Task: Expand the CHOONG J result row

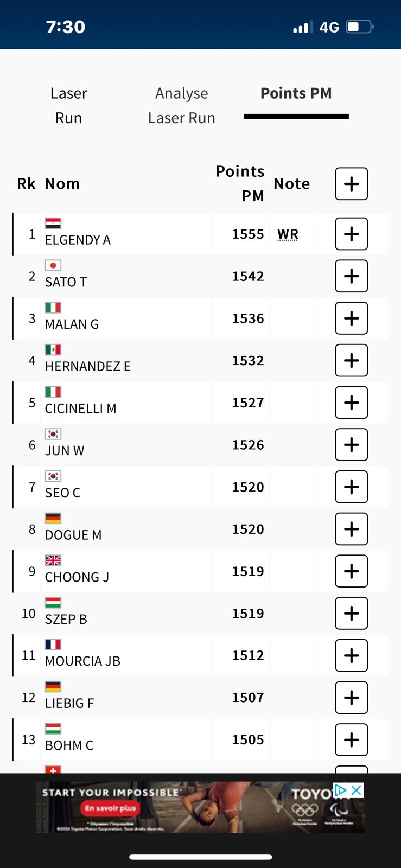Action: click(351, 571)
